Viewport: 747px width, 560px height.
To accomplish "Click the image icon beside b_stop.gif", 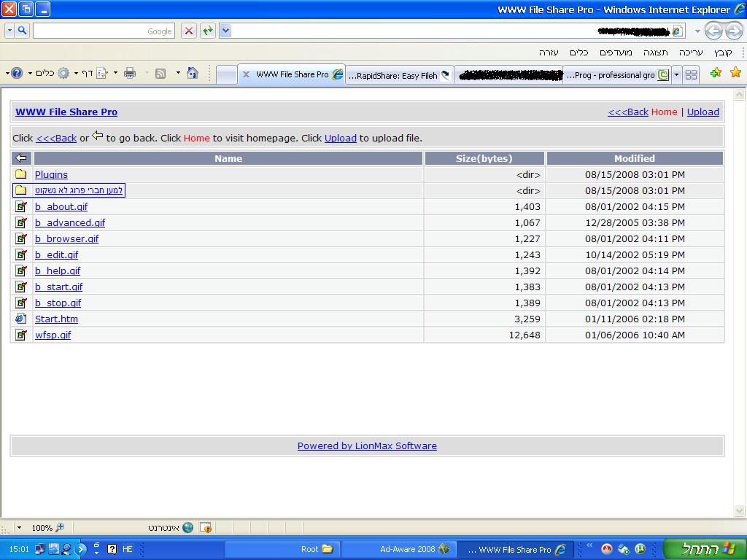I will (x=21, y=303).
